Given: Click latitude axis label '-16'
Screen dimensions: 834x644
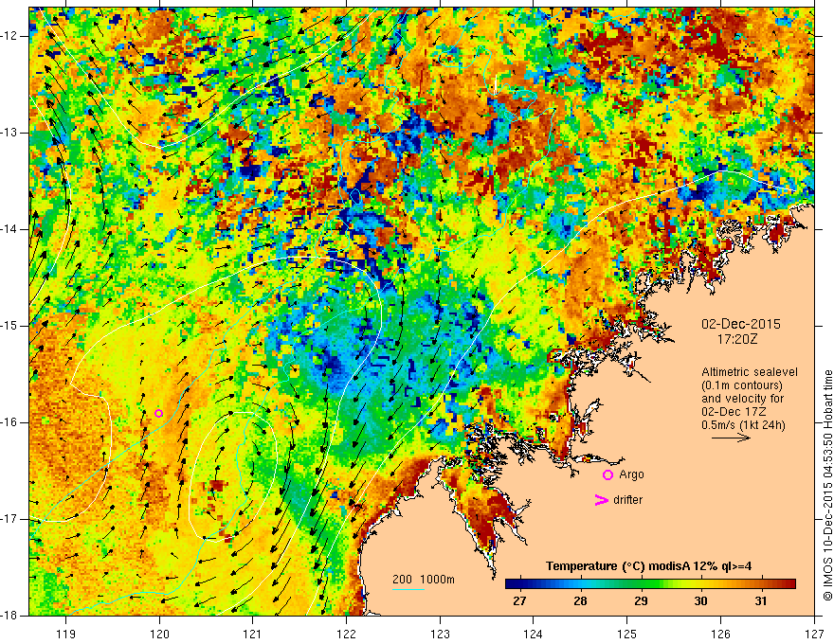Looking at the screenshot, I should (9, 422).
